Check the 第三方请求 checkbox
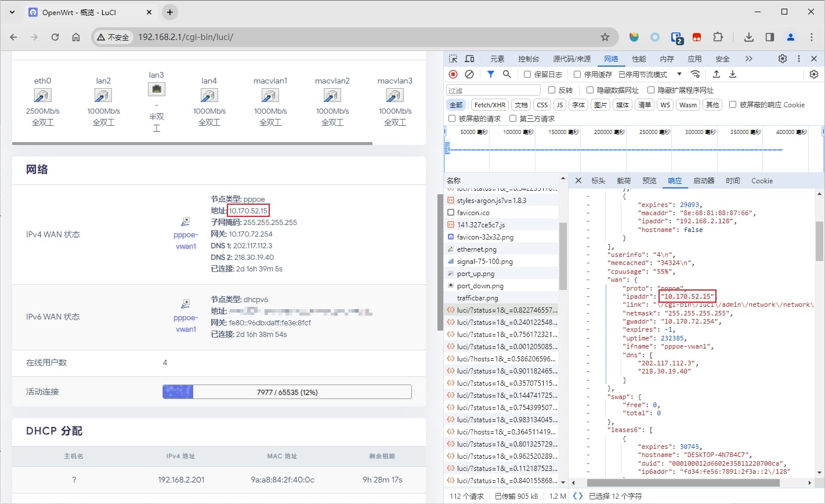Screen dimensions: 825x504 coord(513,118)
